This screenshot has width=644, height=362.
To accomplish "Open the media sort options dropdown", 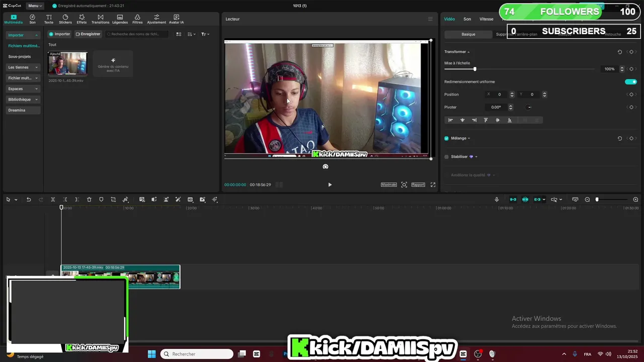I will (191, 34).
